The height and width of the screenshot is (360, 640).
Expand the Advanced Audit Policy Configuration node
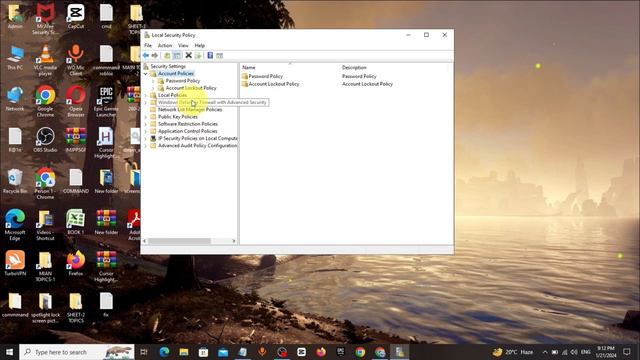(146, 146)
